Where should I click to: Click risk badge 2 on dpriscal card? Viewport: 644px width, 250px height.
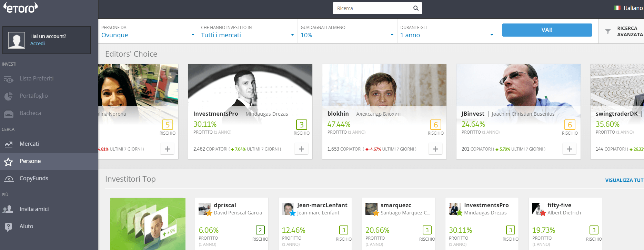260,230
